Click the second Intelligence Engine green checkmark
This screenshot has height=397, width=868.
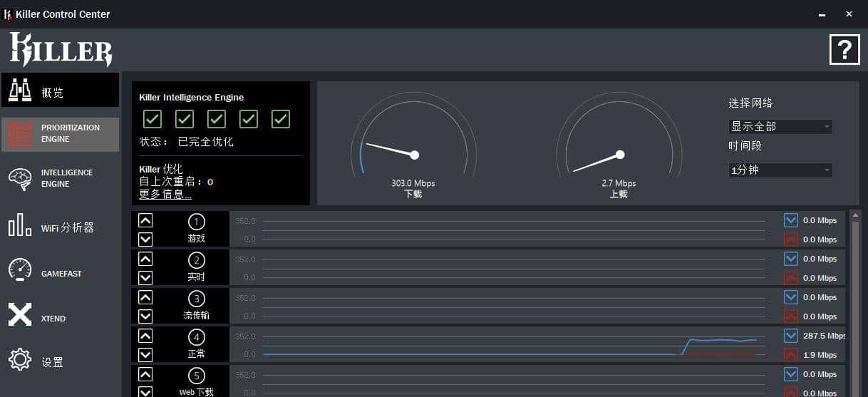coord(185,119)
